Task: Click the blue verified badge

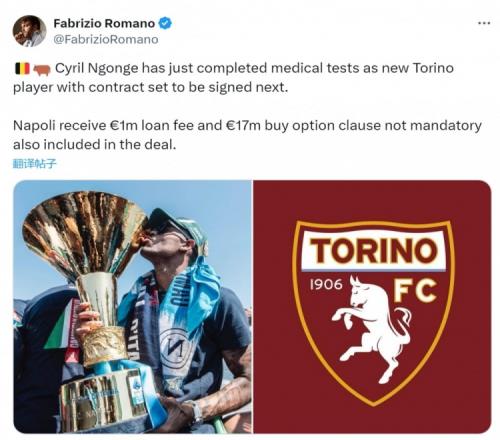Action: (165, 23)
